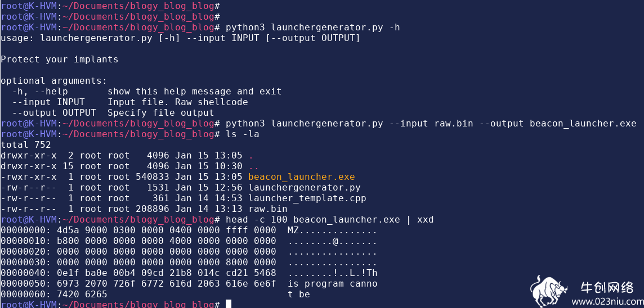Click the www.023niu.com watermark text
Viewport: 644px width, 308px height.
(x=607, y=302)
